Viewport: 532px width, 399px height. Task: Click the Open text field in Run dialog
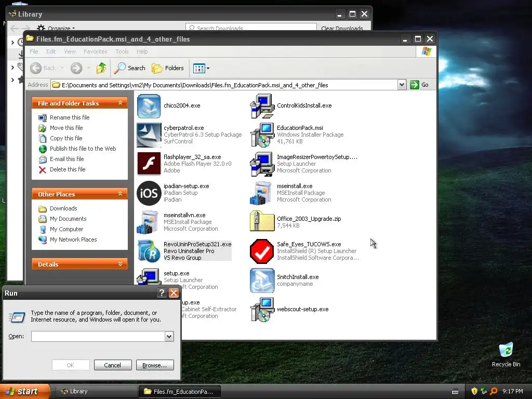(x=98, y=337)
